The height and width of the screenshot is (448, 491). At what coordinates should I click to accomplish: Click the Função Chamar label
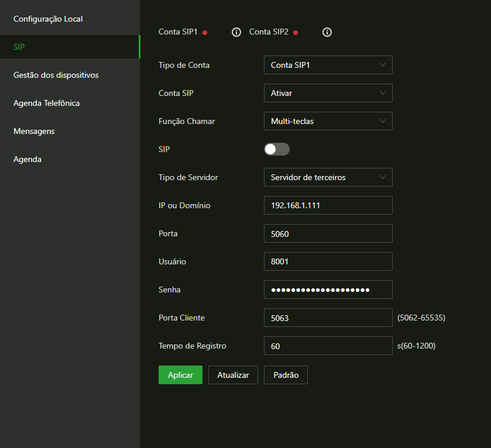[x=187, y=122]
